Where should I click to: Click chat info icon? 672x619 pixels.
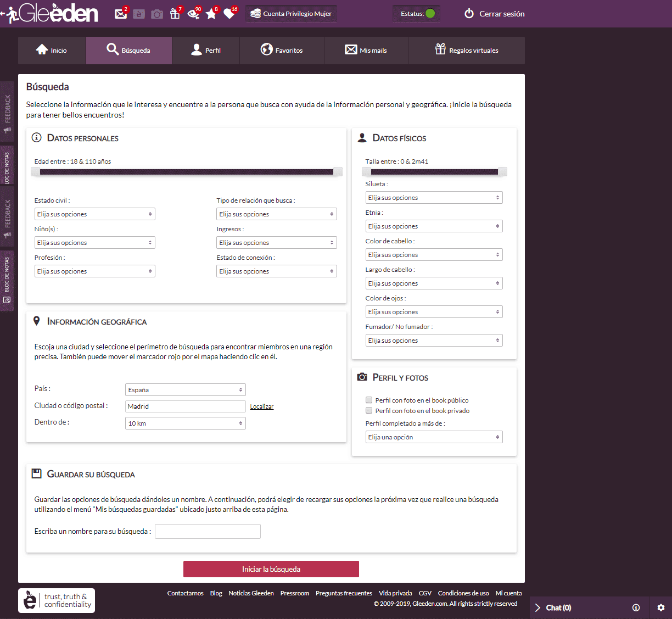(636, 608)
